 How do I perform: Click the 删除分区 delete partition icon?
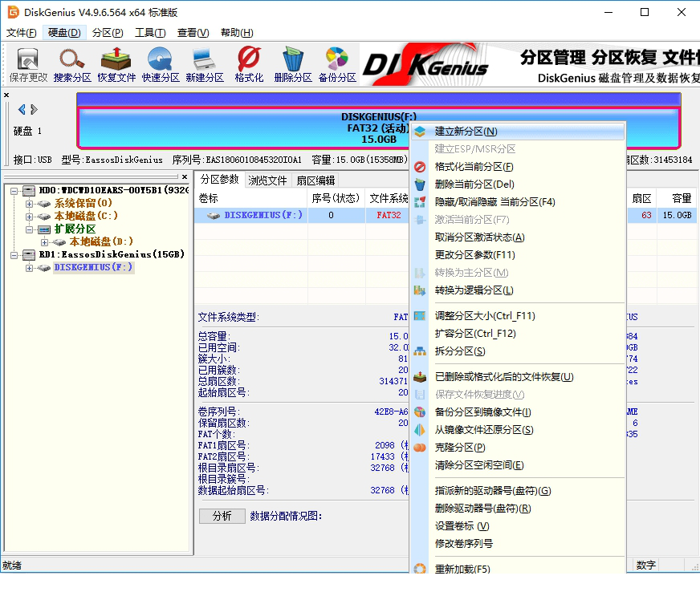coord(292,63)
